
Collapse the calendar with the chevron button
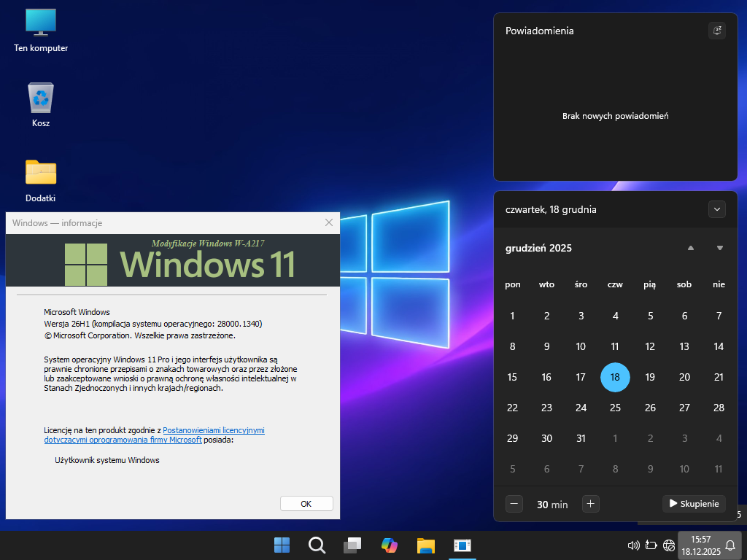(x=716, y=209)
